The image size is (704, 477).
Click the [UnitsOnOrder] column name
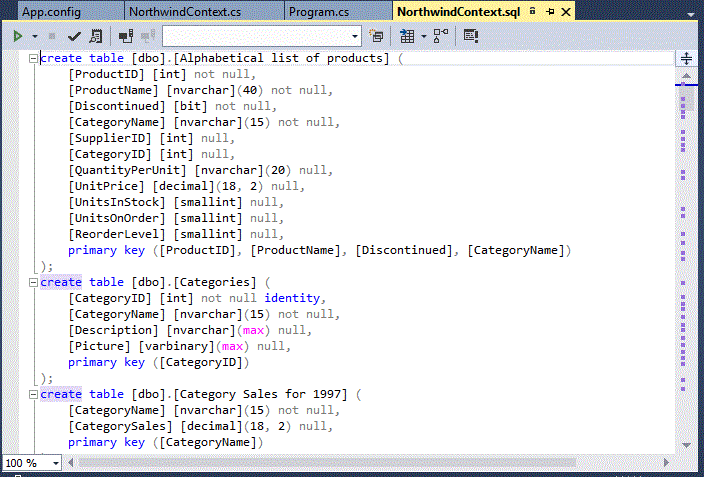point(117,218)
